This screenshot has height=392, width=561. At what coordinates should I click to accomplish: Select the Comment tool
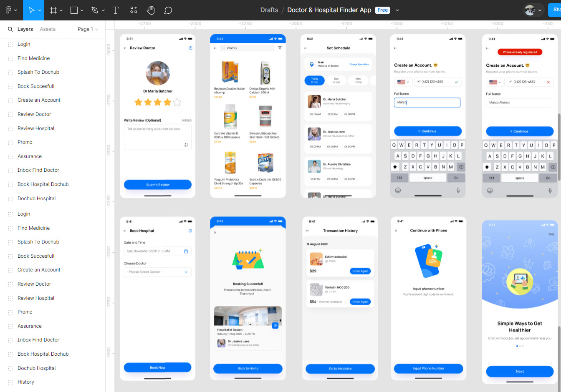pyautogui.click(x=168, y=10)
